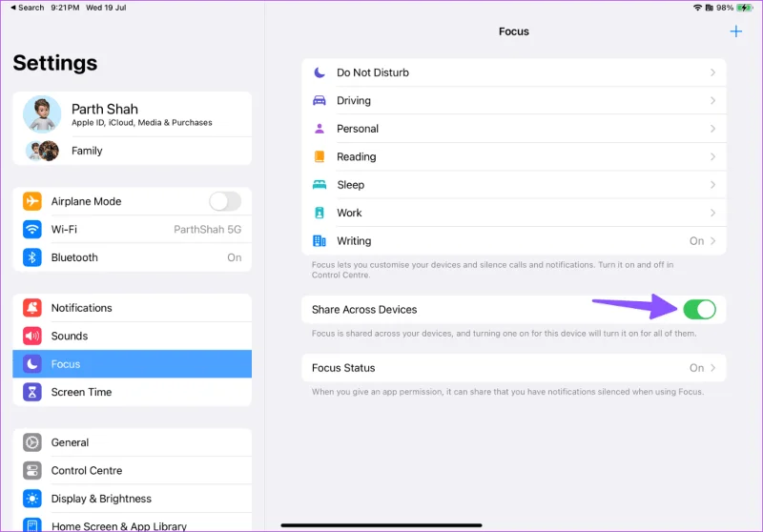Open the Focus Status row
Viewport: 763px width, 532px height.
(513, 368)
